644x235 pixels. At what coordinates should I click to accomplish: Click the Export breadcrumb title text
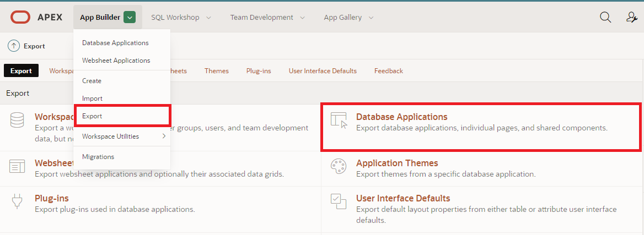(35, 46)
